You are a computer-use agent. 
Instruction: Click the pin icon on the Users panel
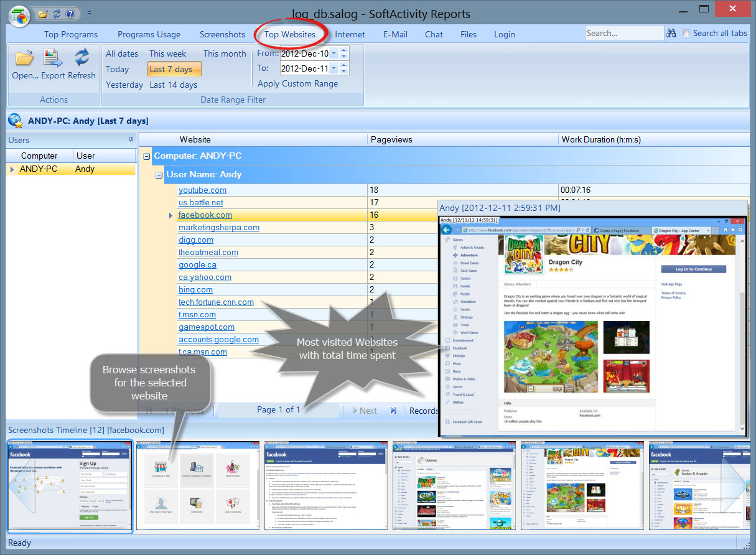coord(131,139)
